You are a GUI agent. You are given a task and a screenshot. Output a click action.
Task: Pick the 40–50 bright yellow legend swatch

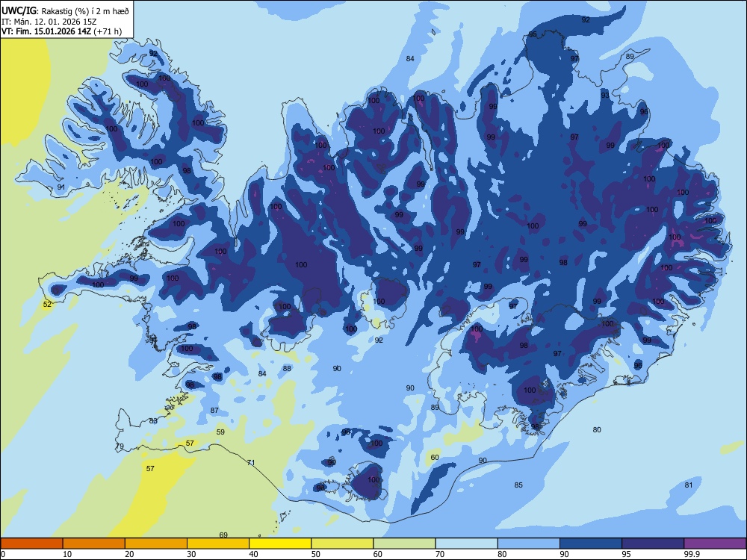click(280, 544)
